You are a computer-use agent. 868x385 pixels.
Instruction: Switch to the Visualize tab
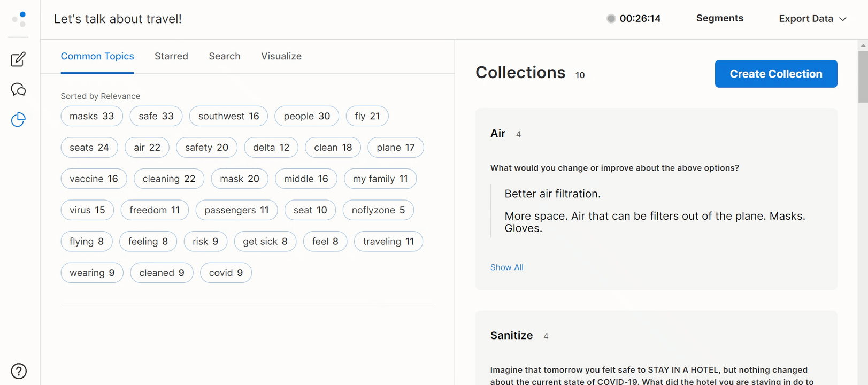point(281,56)
